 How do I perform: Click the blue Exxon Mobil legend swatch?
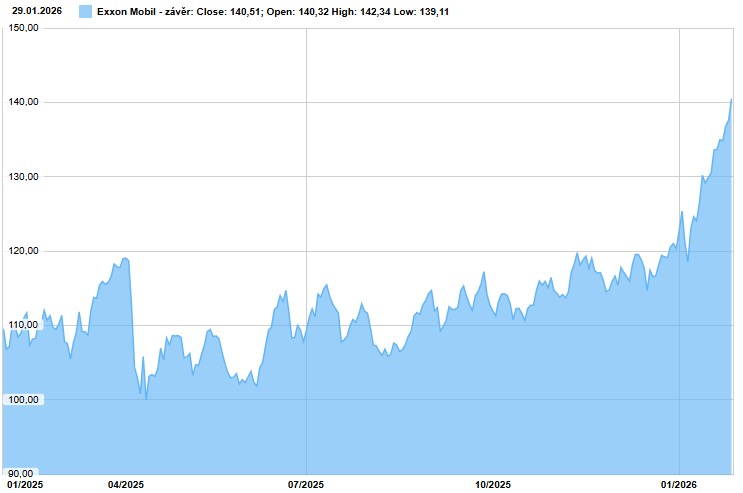85,12
